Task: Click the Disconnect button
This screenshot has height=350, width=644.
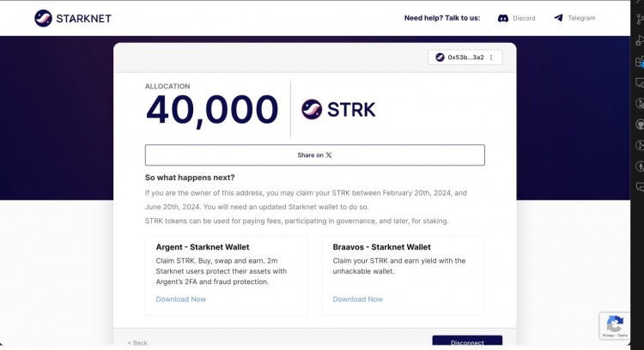Action: [x=467, y=342]
